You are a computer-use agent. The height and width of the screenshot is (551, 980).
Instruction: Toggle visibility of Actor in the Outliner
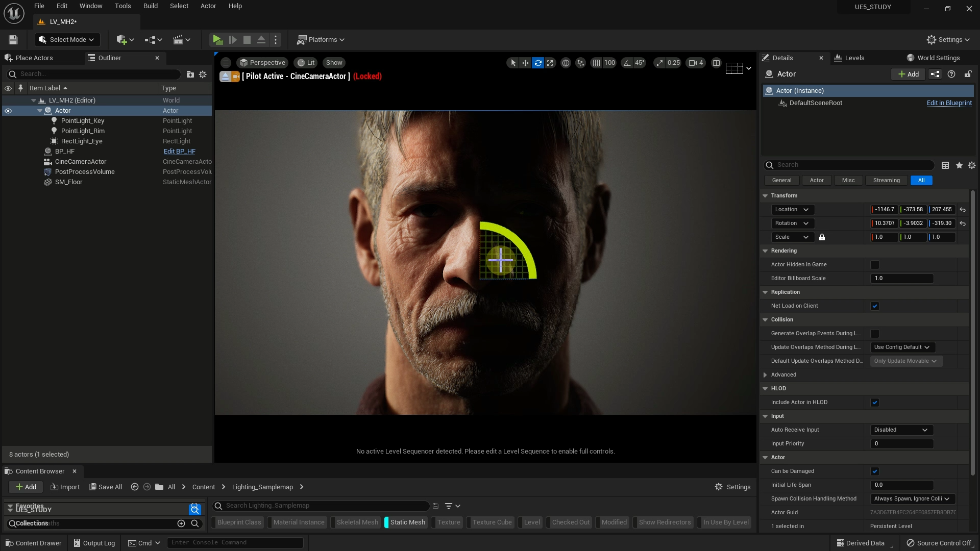(8, 111)
